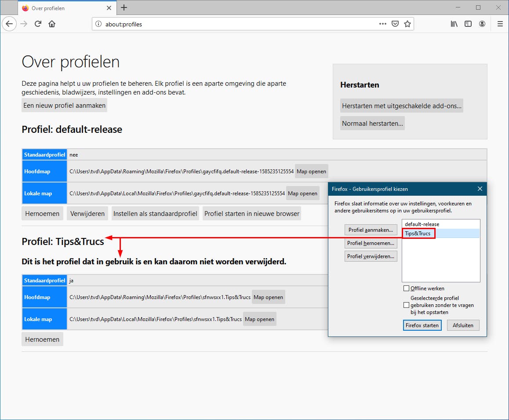Click the forward navigation arrow

click(x=24, y=24)
